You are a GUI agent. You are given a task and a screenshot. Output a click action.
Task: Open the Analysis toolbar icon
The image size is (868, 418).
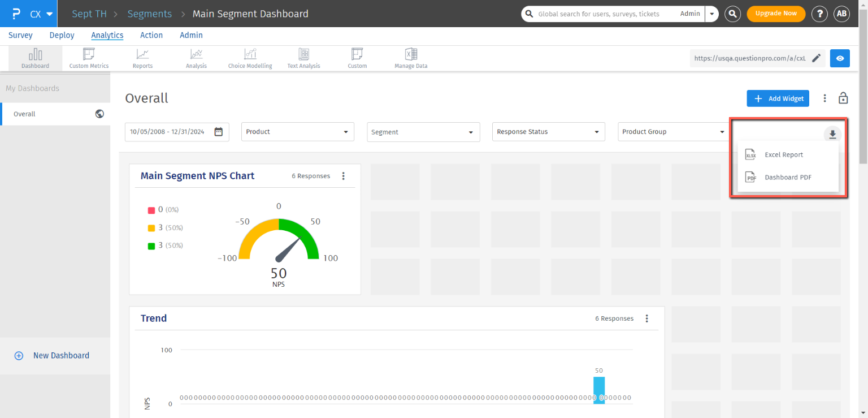(196, 58)
